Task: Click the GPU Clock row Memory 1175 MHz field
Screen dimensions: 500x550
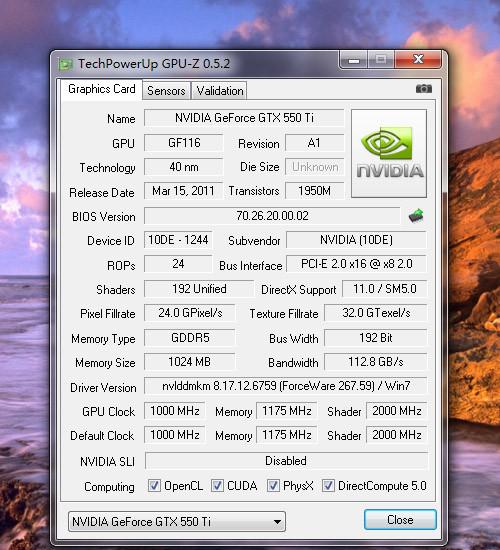Action: click(x=286, y=410)
